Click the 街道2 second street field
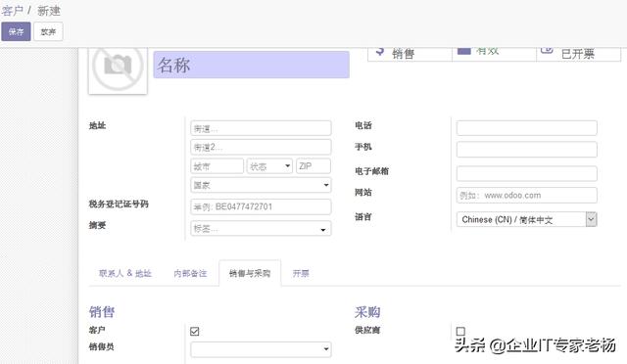Screen dimensions: 627x364 [261, 147]
